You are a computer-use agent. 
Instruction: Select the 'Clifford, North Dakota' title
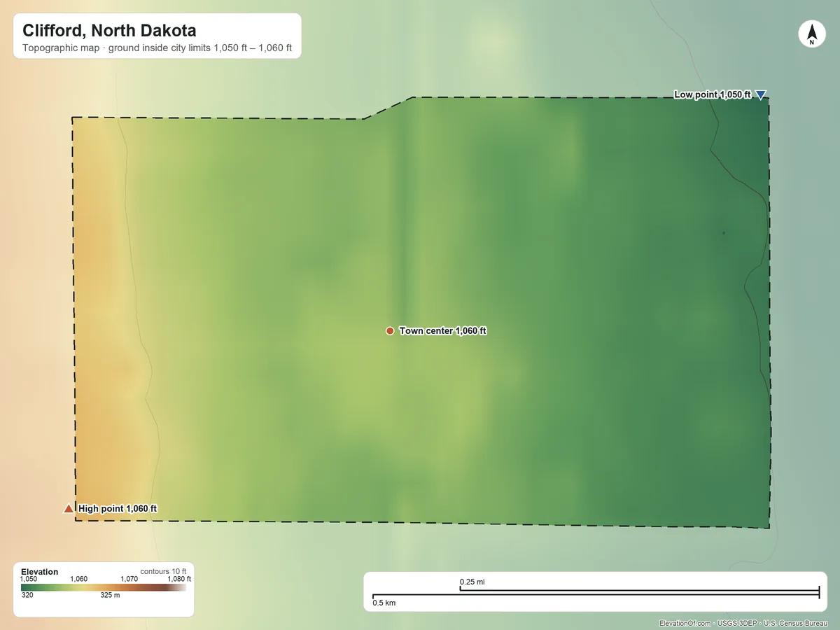pyautogui.click(x=109, y=31)
